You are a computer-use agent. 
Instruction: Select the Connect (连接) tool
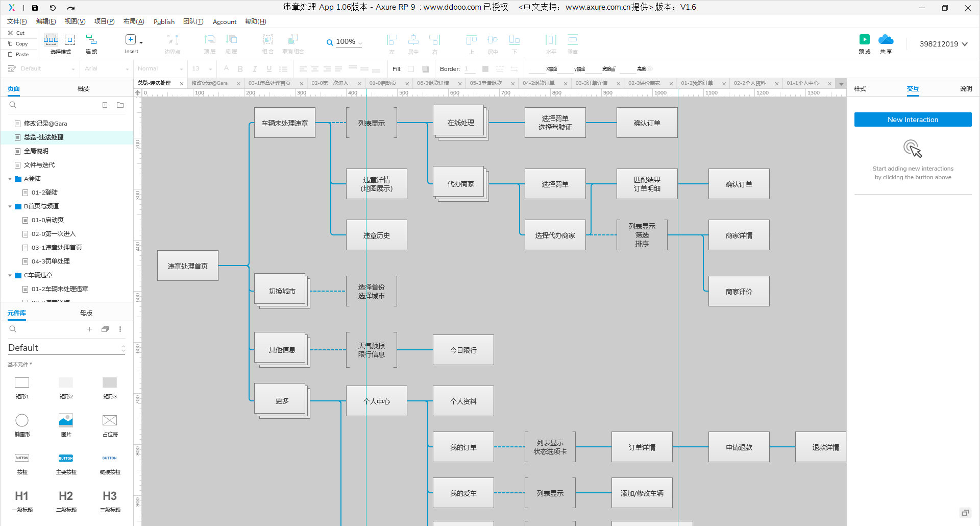91,40
